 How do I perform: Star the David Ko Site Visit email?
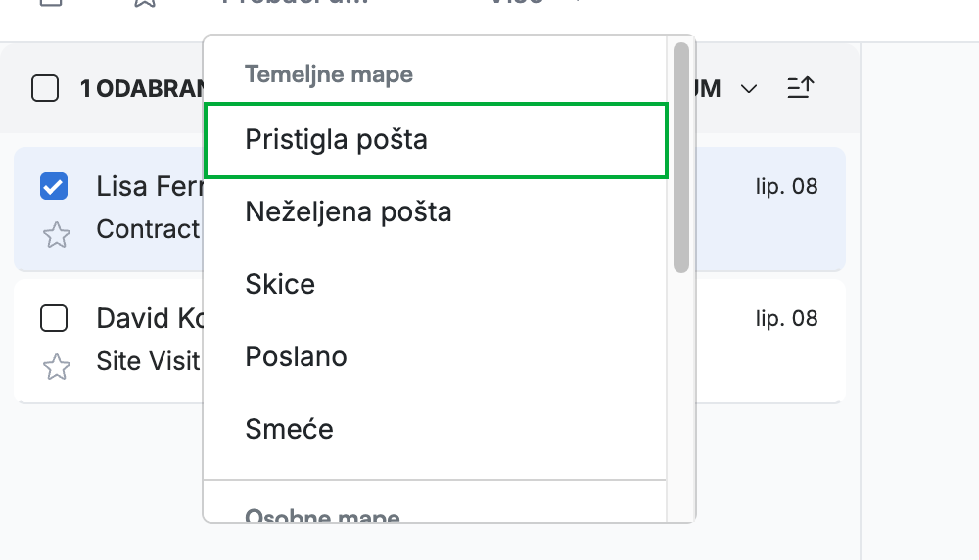[x=56, y=366]
